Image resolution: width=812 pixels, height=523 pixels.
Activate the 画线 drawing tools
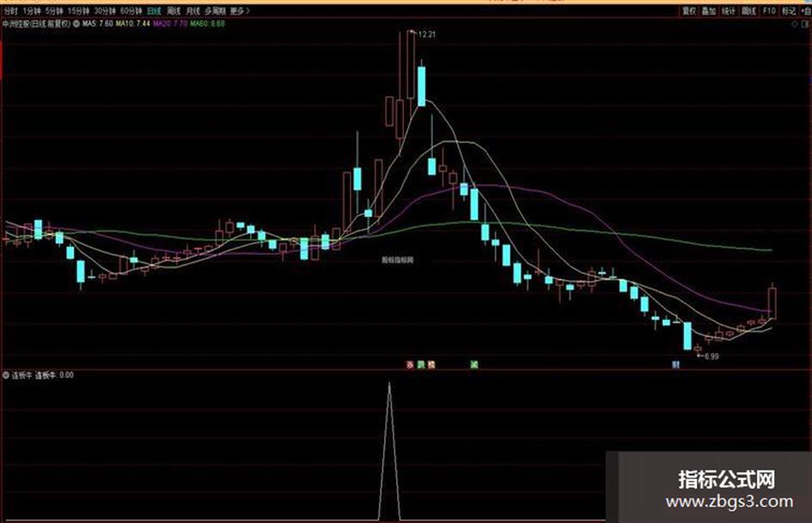tap(748, 11)
